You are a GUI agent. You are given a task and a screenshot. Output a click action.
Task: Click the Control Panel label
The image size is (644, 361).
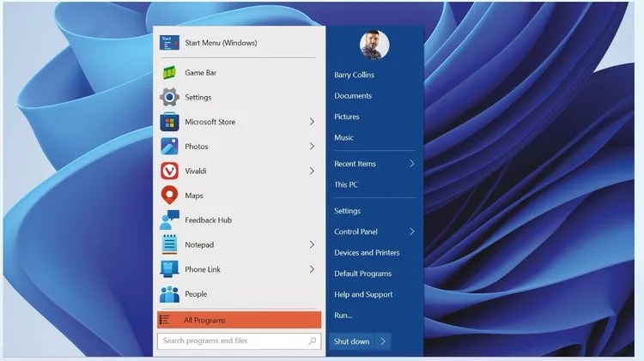(355, 232)
